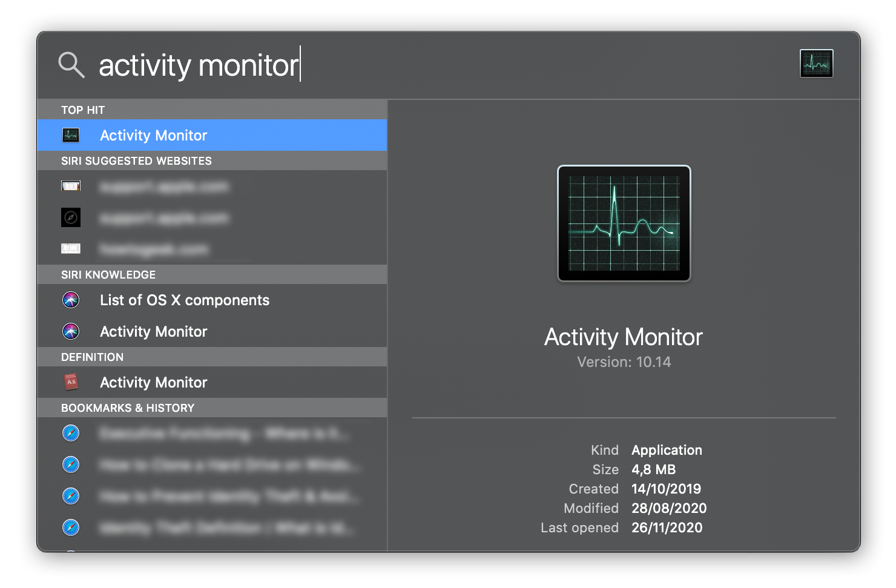Select the 'List of OS X components' result
896x588 pixels.
tap(185, 300)
